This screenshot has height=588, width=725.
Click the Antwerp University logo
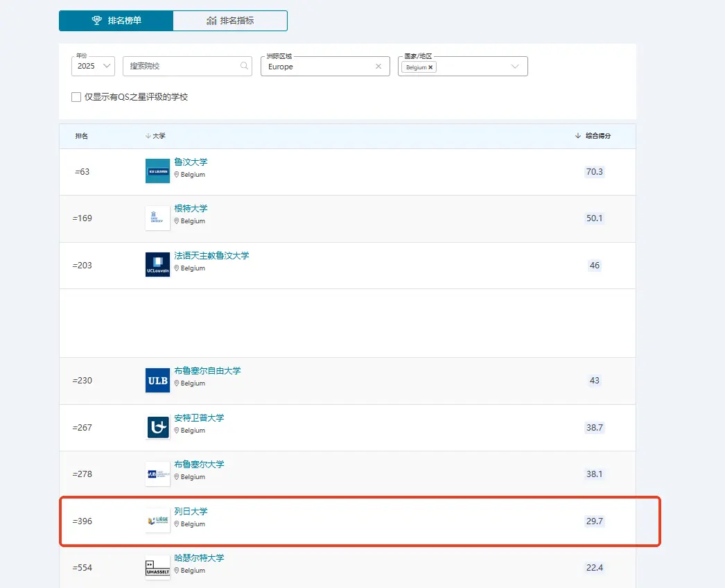tap(157, 427)
